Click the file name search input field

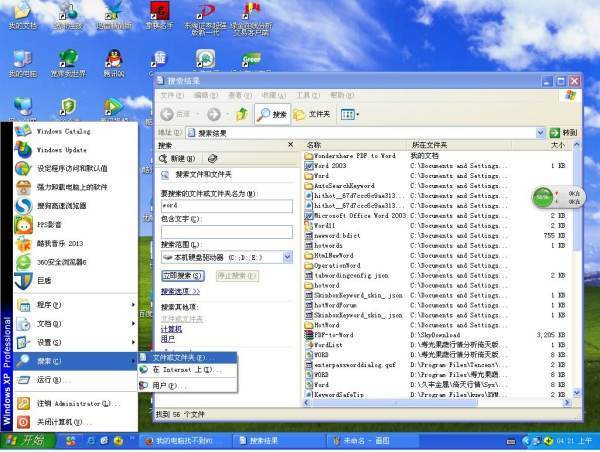tap(226, 206)
